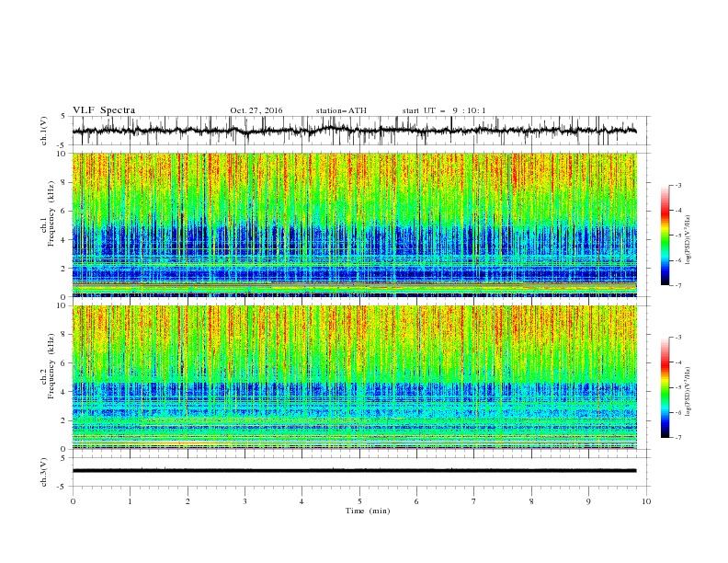This screenshot has height=563, width=728.
Task: Click the "-7" label on ch.1 colorbar
Action: click(x=677, y=286)
